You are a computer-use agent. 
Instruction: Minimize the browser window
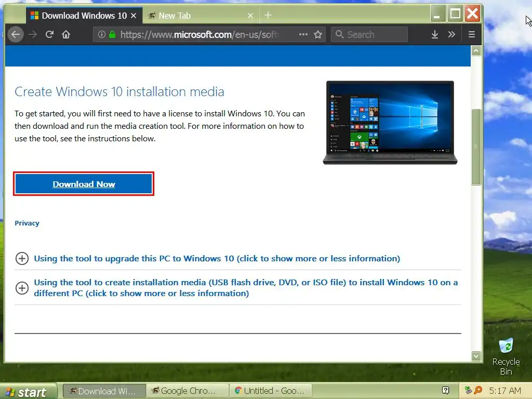click(437, 14)
